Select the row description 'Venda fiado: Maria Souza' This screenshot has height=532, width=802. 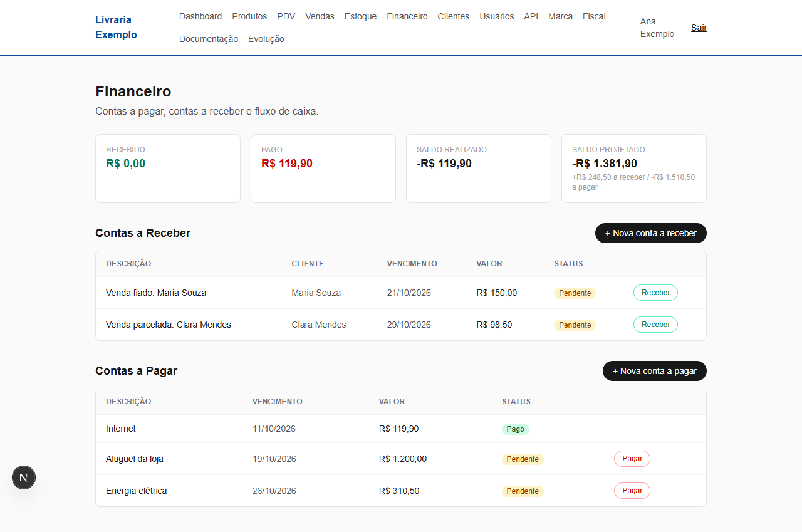pyautogui.click(x=156, y=293)
